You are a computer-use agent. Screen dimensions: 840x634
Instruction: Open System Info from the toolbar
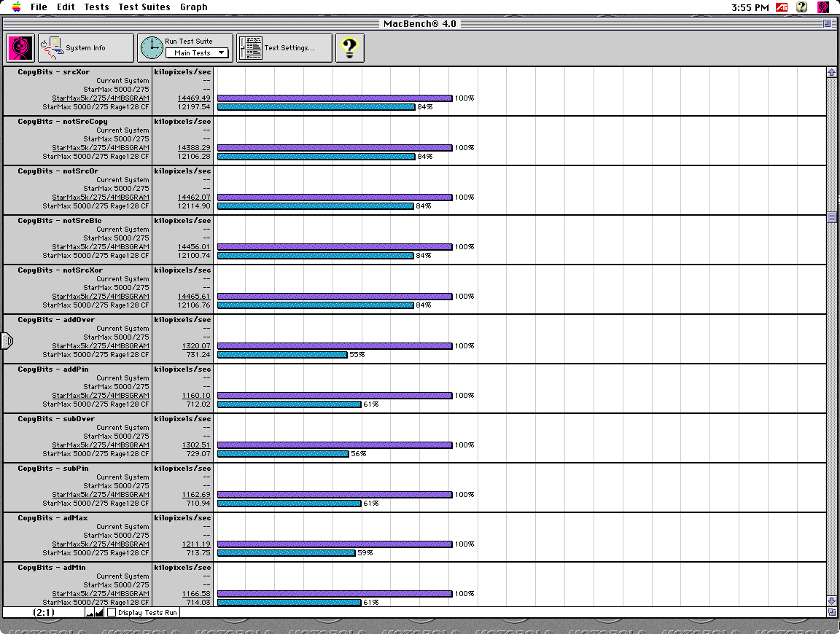[86, 48]
